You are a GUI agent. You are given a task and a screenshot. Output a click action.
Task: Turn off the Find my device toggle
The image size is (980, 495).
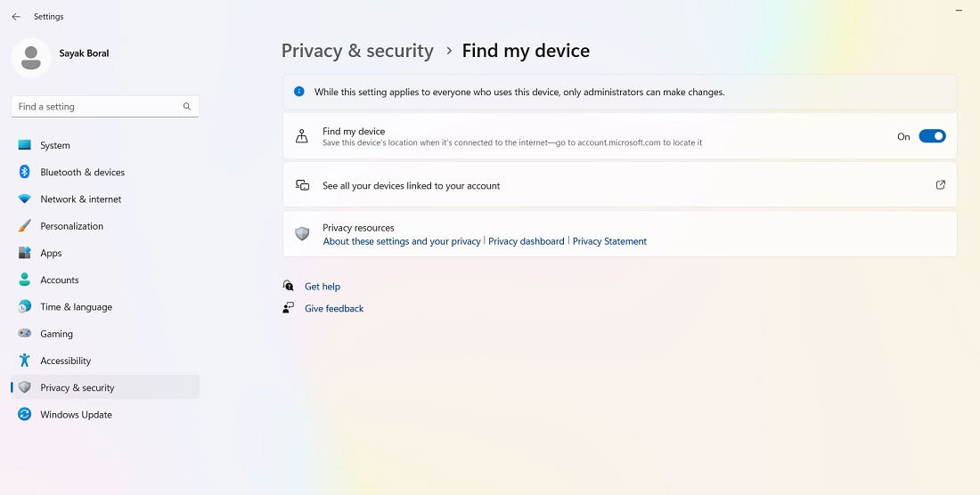[x=932, y=136]
